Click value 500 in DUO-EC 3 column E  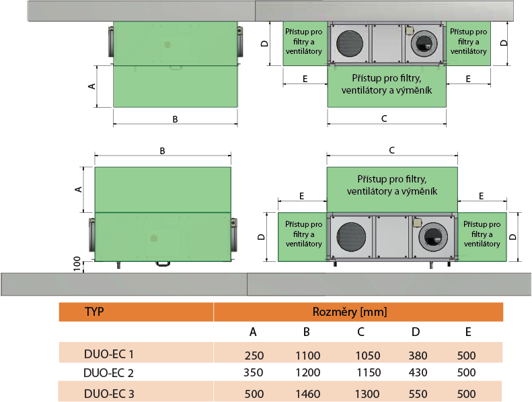[467, 394]
